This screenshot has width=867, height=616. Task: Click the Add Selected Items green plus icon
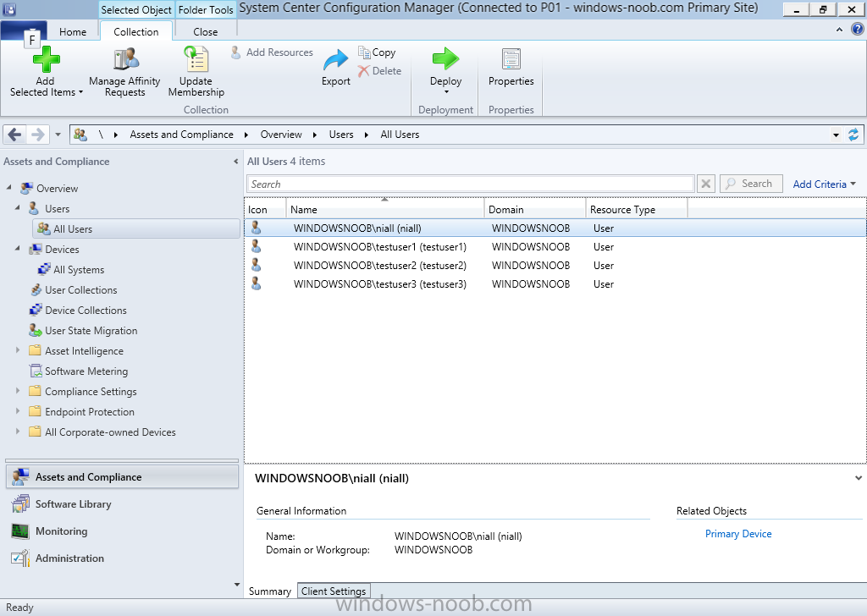point(46,60)
